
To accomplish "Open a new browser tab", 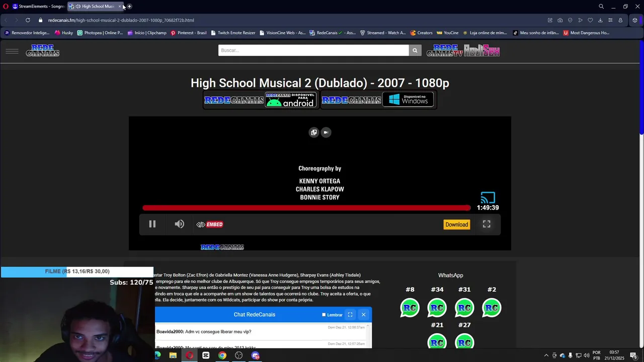I will click(x=129, y=6).
